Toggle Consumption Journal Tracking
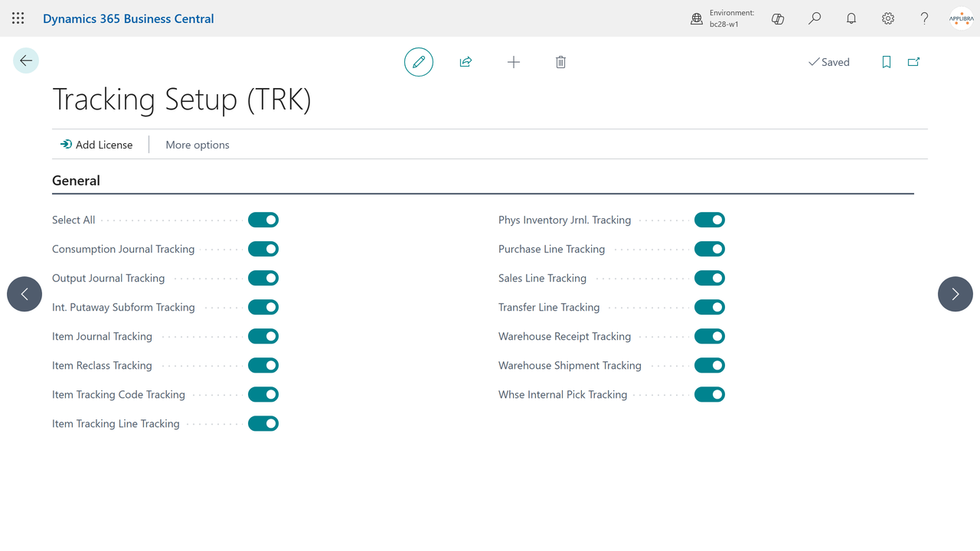 point(263,249)
